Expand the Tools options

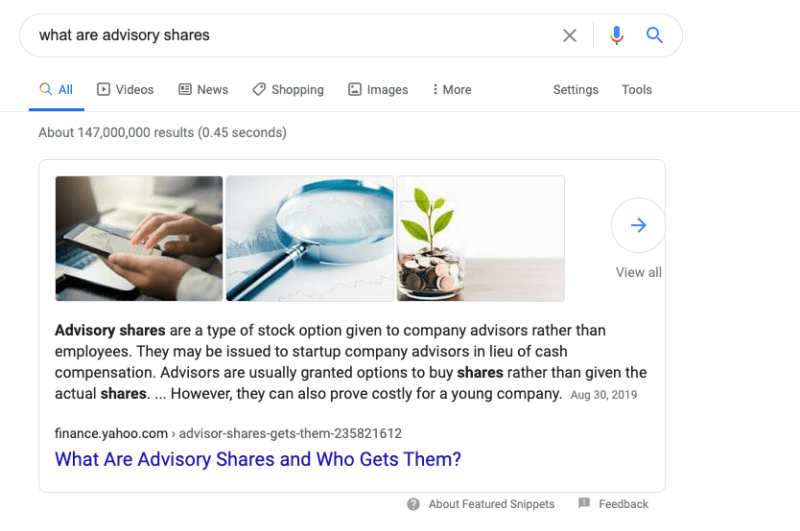click(636, 90)
